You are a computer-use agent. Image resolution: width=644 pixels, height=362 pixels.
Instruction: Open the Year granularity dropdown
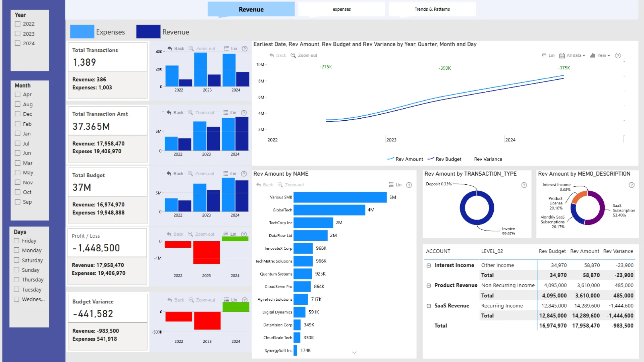(603, 55)
